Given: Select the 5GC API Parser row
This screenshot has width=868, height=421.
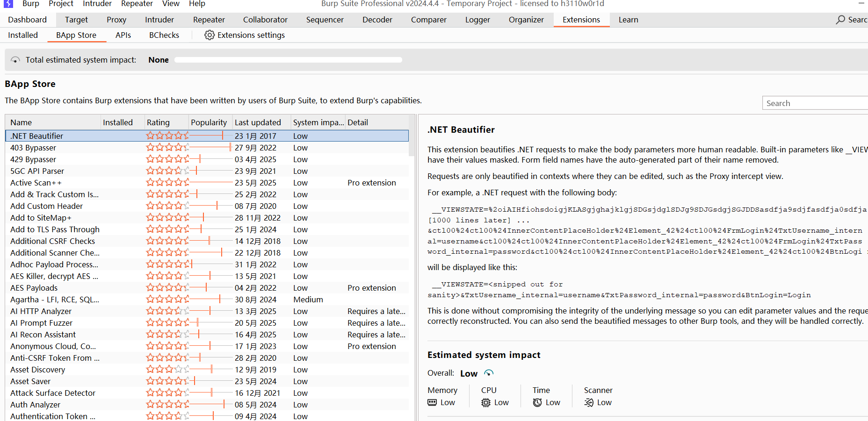Looking at the screenshot, I should [x=207, y=171].
